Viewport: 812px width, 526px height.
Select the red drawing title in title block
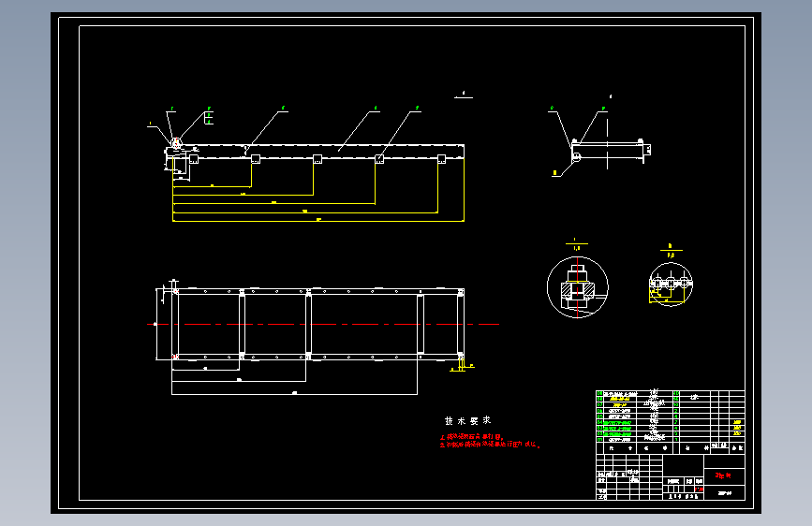pos(723,475)
